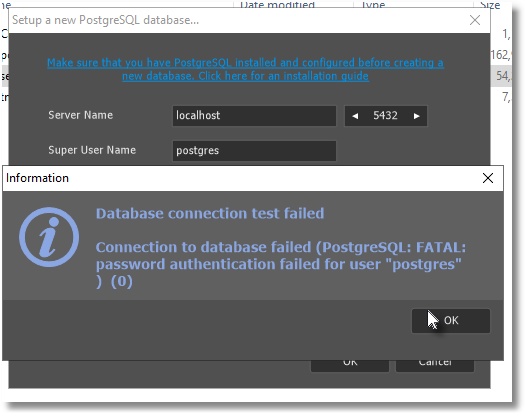Click the Super User Name label
This screenshot has height=416, width=526.
(x=92, y=150)
